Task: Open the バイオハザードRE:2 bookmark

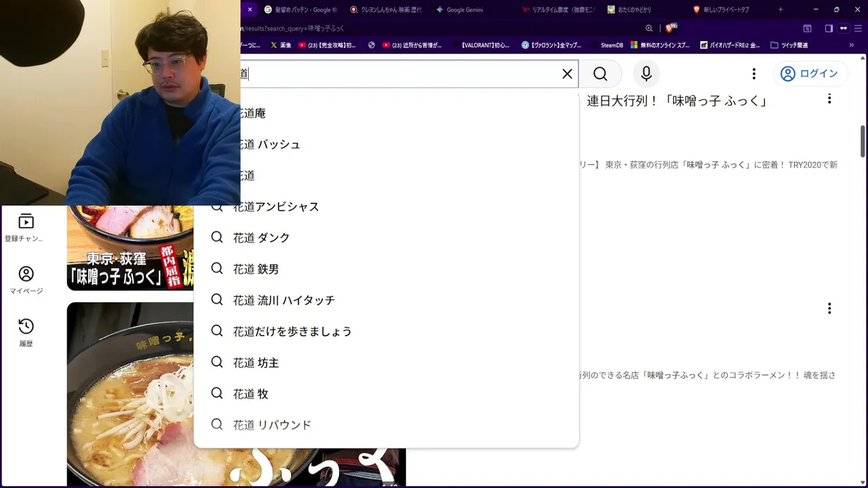Action: (x=729, y=45)
